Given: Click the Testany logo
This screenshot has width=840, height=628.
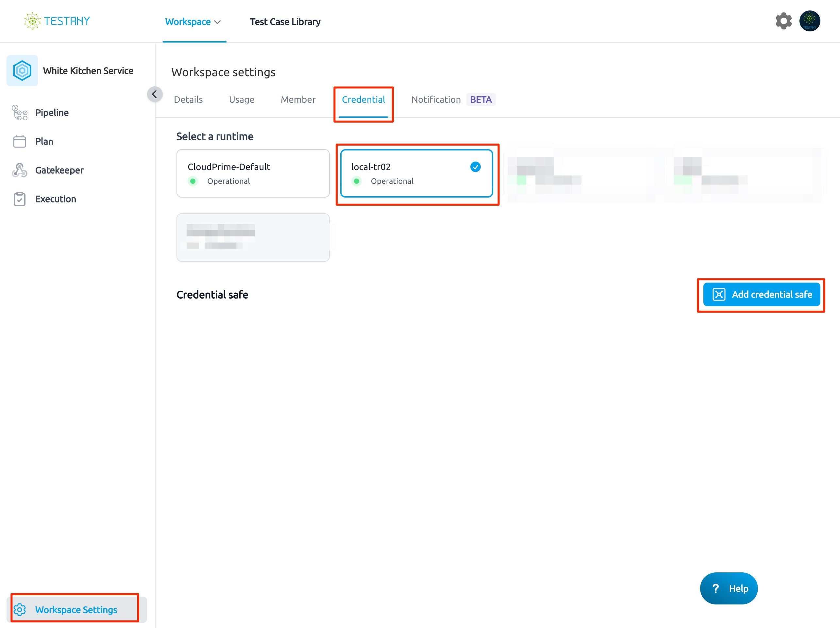Looking at the screenshot, I should (x=57, y=21).
